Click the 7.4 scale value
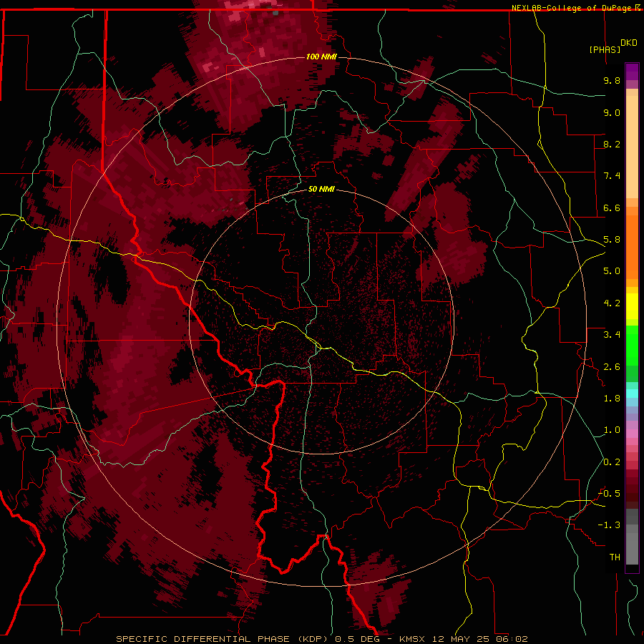This screenshot has width=644, height=644. [612, 176]
